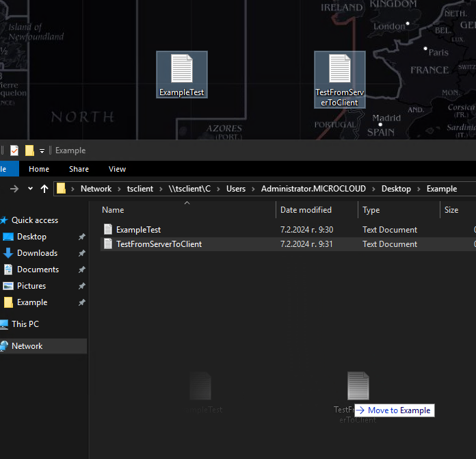Viewport: 476px width, 459px height.
Task: Expand chevron after tsclient in breadcrumb
Action: (161, 189)
